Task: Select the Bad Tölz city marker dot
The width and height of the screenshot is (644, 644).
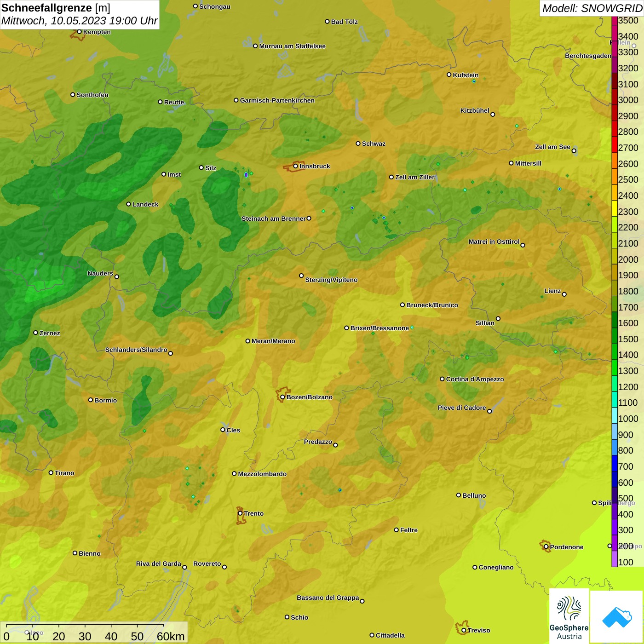Action: (x=327, y=22)
